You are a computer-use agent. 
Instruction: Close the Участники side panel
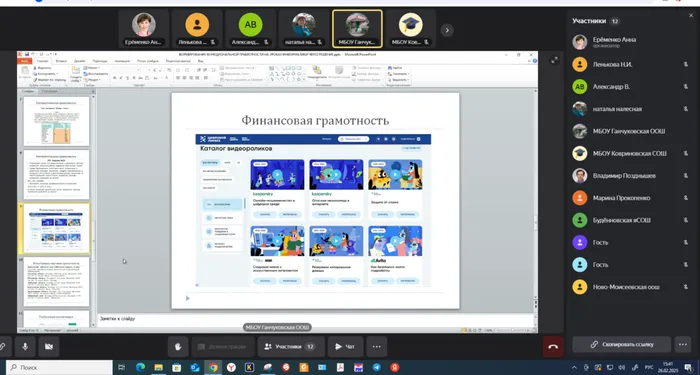point(691,16)
